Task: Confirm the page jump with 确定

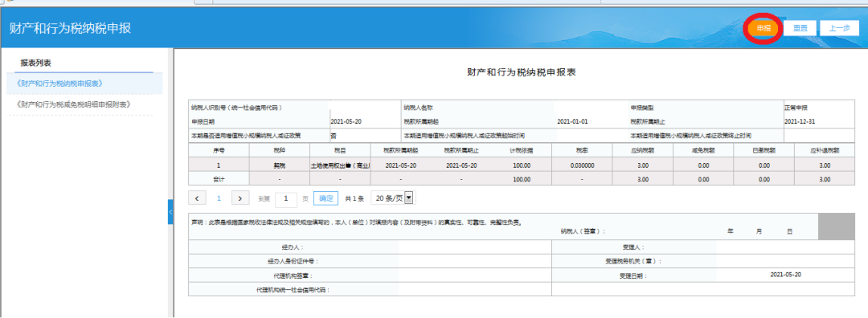Action: [325, 198]
